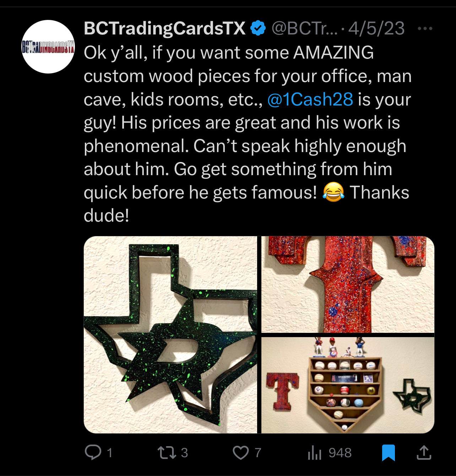Toggle the blue bookmark off

click(388, 453)
